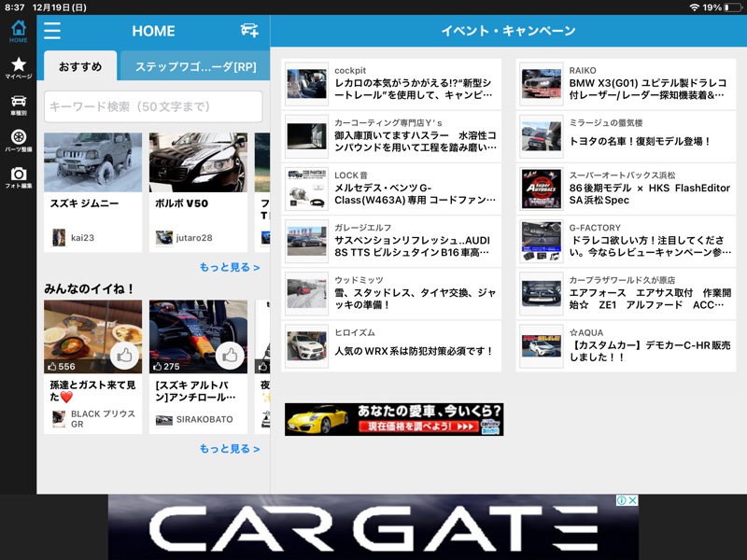
Task: Open スズキ ジムニー car photo
Action: point(92,162)
